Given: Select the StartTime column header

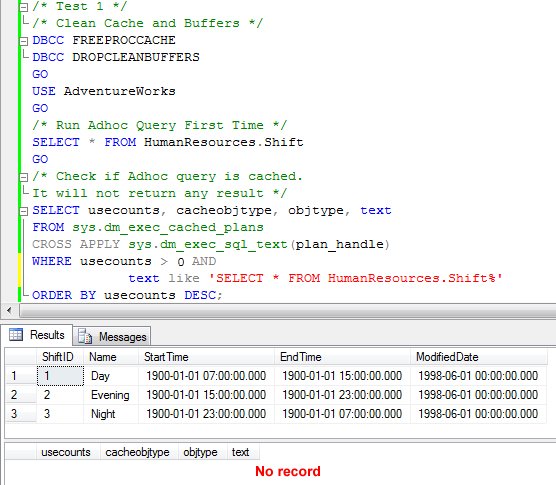Looking at the screenshot, I should pyautogui.click(x=206, y=357).
